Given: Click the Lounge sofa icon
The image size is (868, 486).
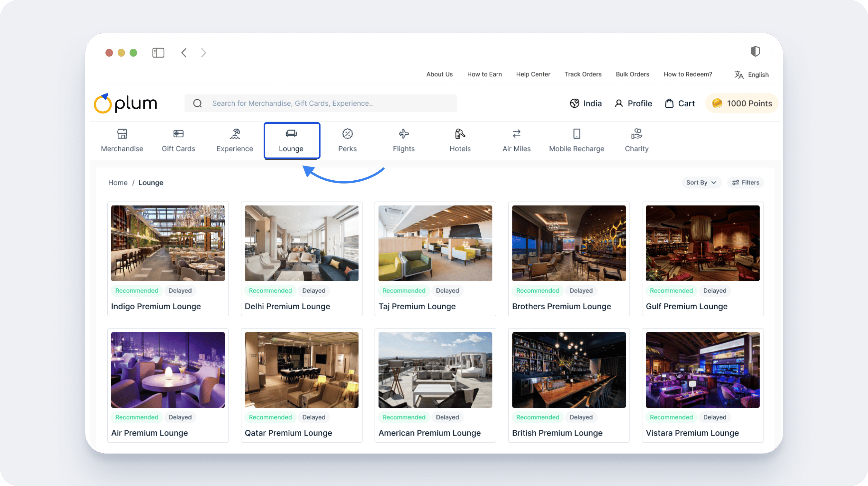Looking at the screenshot, I should click(291, 133).
